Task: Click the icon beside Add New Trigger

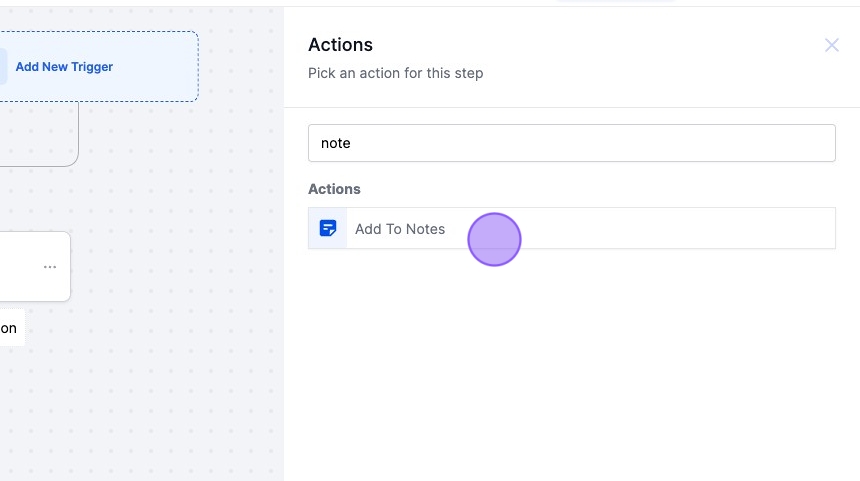Action: [x=2, y=67]
